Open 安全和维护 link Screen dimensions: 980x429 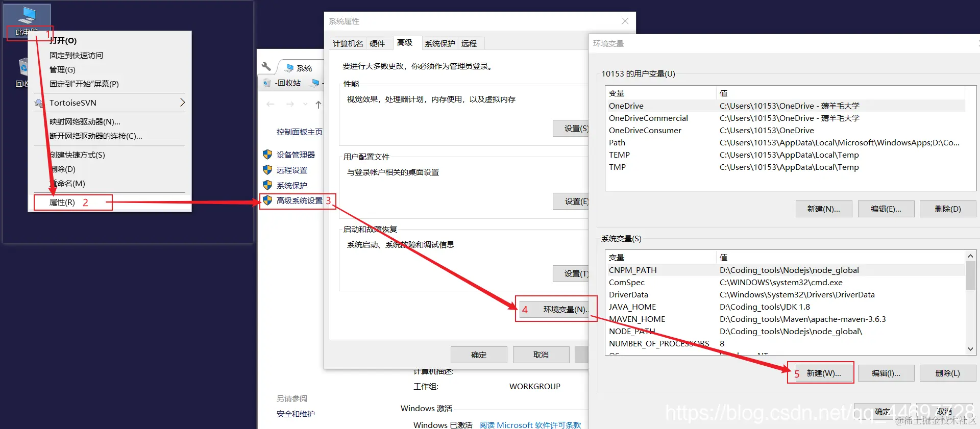[296, 414]
